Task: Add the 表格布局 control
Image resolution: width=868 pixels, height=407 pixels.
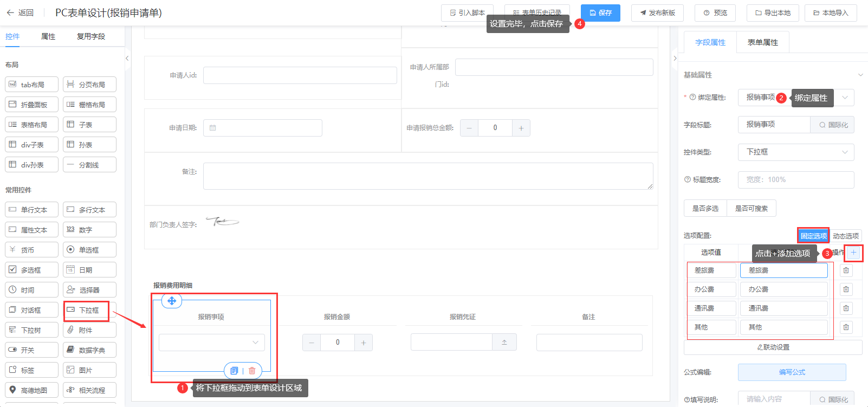Action: click(x=31, y=125)
